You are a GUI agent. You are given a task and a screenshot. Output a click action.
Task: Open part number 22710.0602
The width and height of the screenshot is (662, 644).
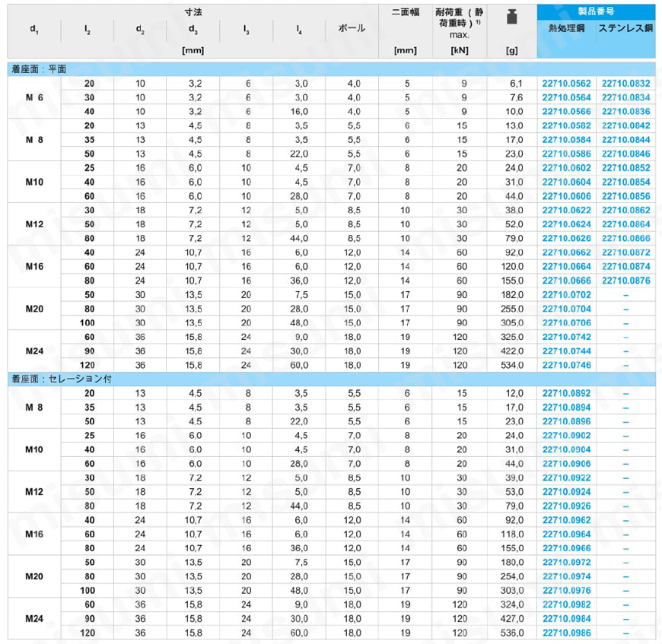[567, 168]
